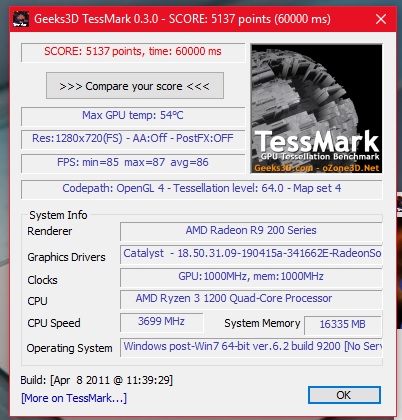Click the 16335 MB system memory field
This screenshot has height=420, width=402.
tap(343, 325)
